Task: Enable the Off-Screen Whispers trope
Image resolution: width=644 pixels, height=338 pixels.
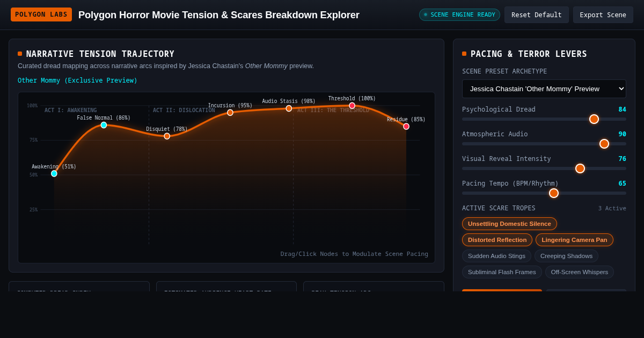Action: tap(580, 272)
